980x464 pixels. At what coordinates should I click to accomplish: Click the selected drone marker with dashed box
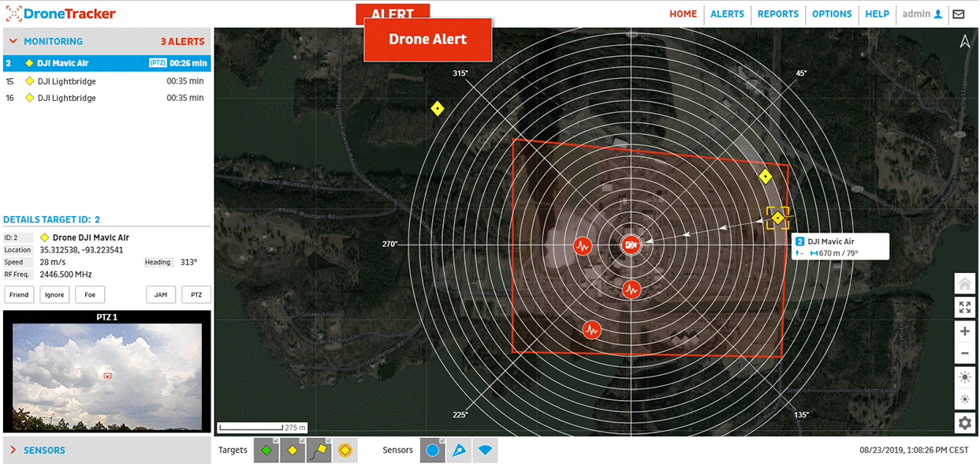(777, 218)
